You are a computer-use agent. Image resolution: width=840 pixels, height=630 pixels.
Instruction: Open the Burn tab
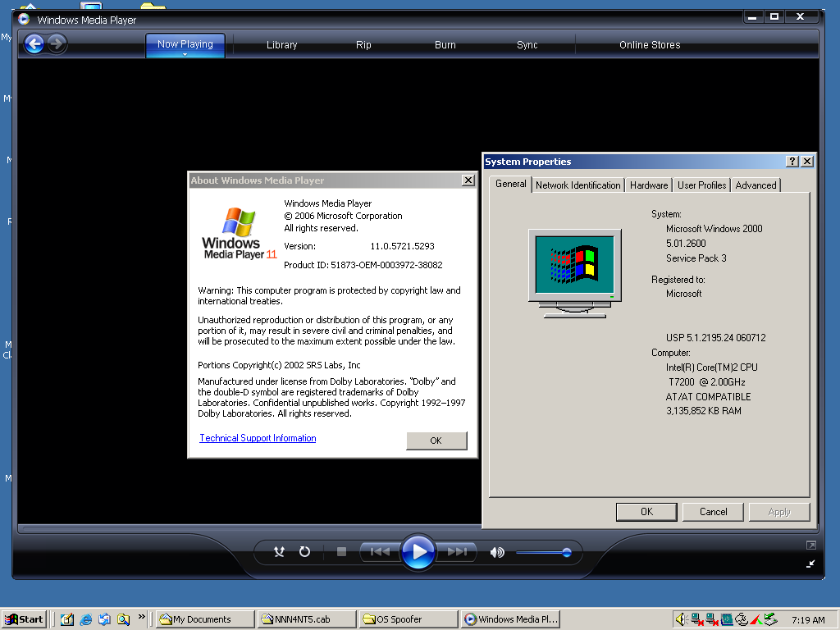pyautogui.click(x=445, y=45)
